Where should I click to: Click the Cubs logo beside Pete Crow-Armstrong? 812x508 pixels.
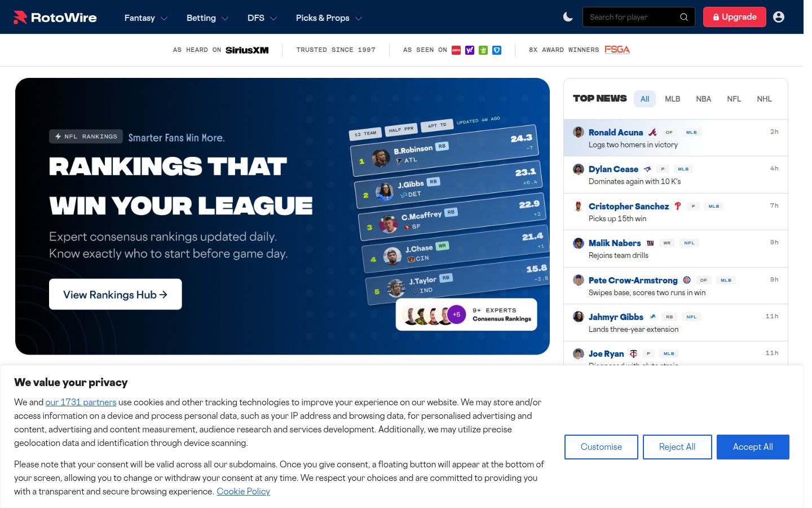[x=687, y=280]
